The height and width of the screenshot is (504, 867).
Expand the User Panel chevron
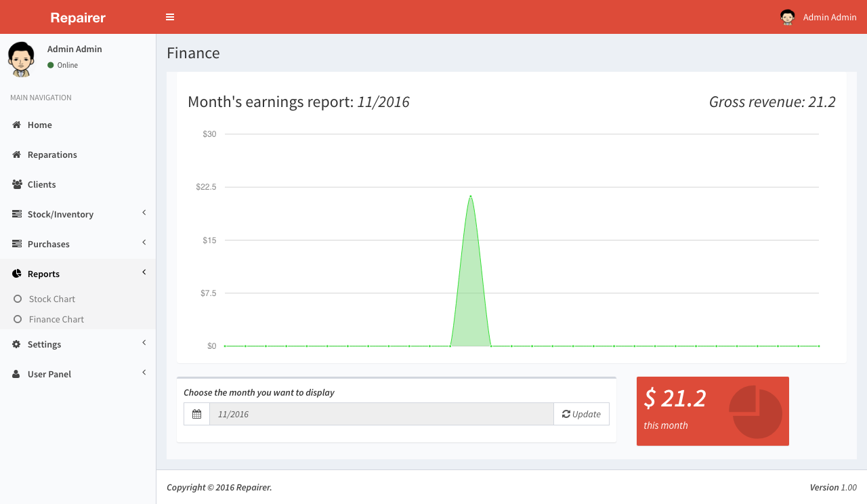click(x=144, y=373)
